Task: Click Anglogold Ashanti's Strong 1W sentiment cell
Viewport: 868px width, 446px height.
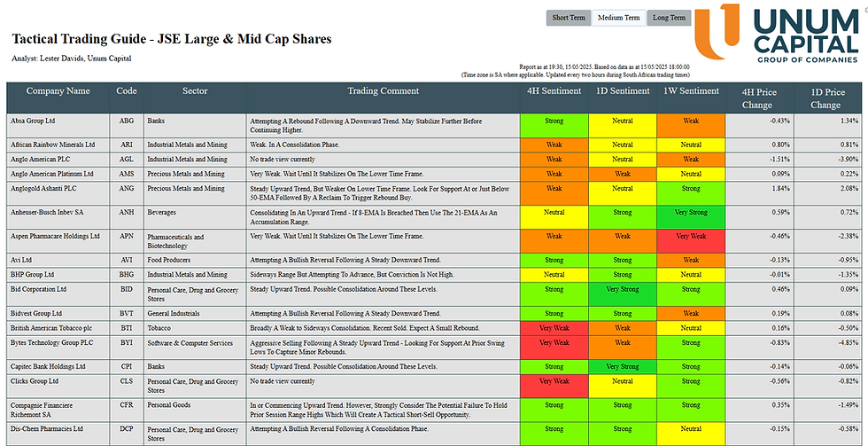Action: coord(691,193)
